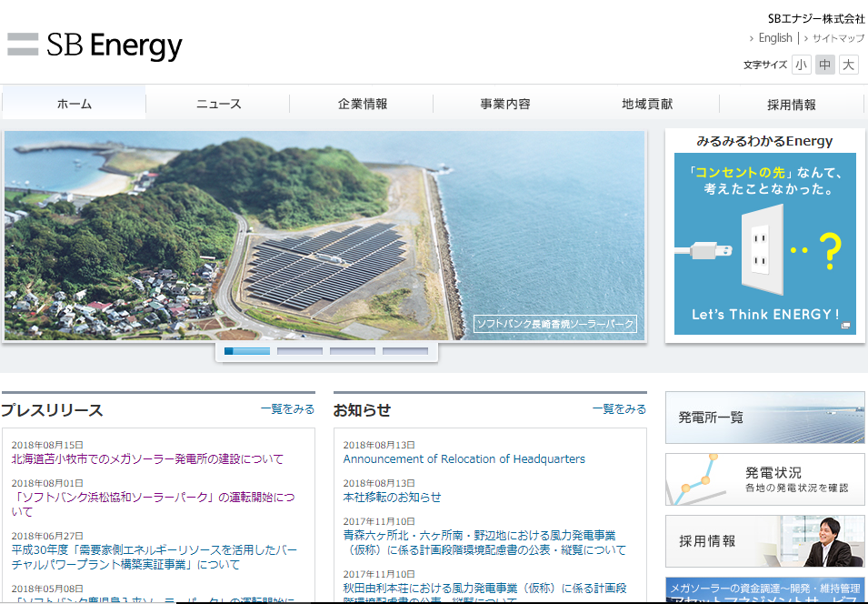
Task: Go to 企業情報 in navigation
Action: point(362,104)
